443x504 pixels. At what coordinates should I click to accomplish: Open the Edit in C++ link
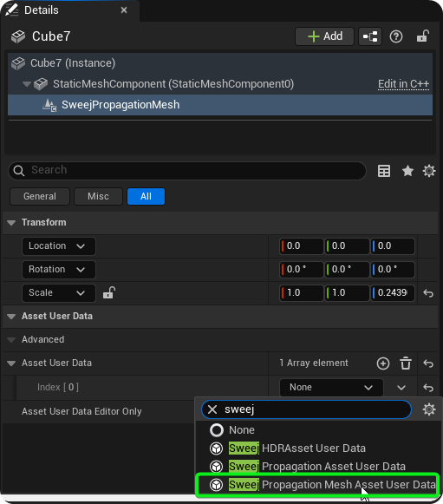tap(403, 84)
